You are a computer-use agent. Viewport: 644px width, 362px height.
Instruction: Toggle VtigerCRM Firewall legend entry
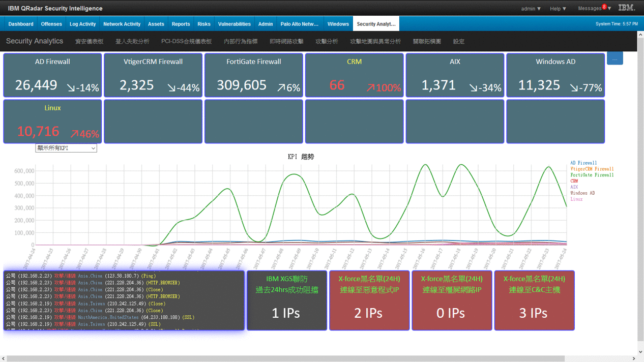click(592, 169)
